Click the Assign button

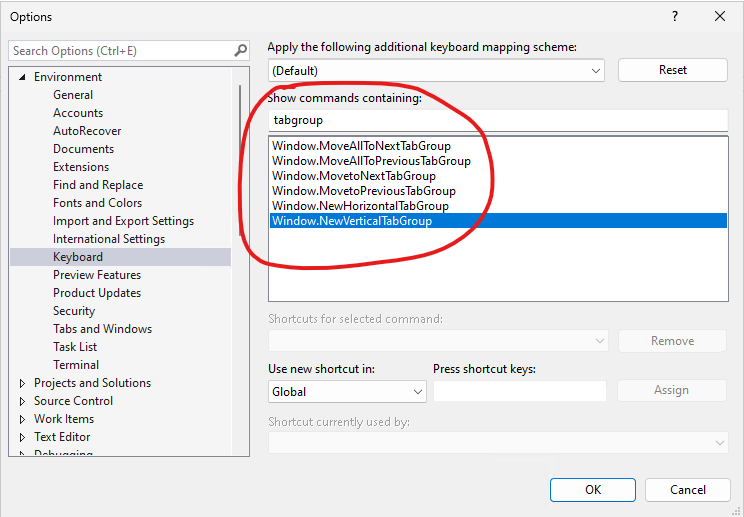click(x=671, y=390)
